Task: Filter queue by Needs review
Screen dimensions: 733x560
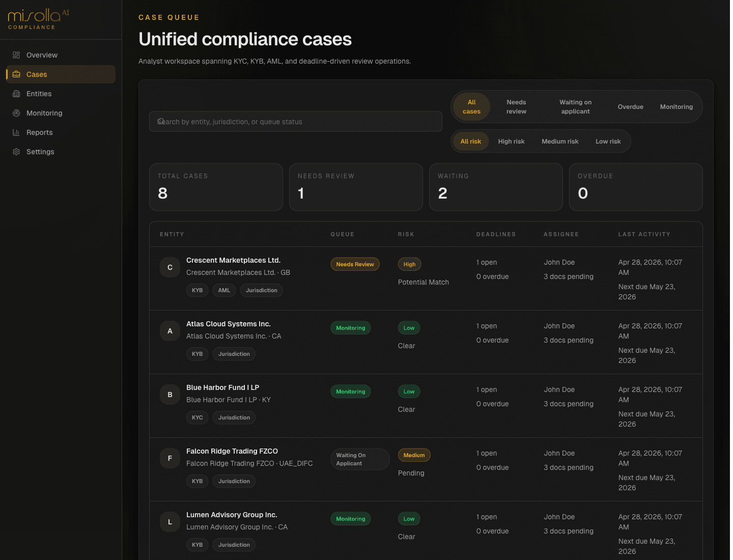Action: click(x=516, y=107)
